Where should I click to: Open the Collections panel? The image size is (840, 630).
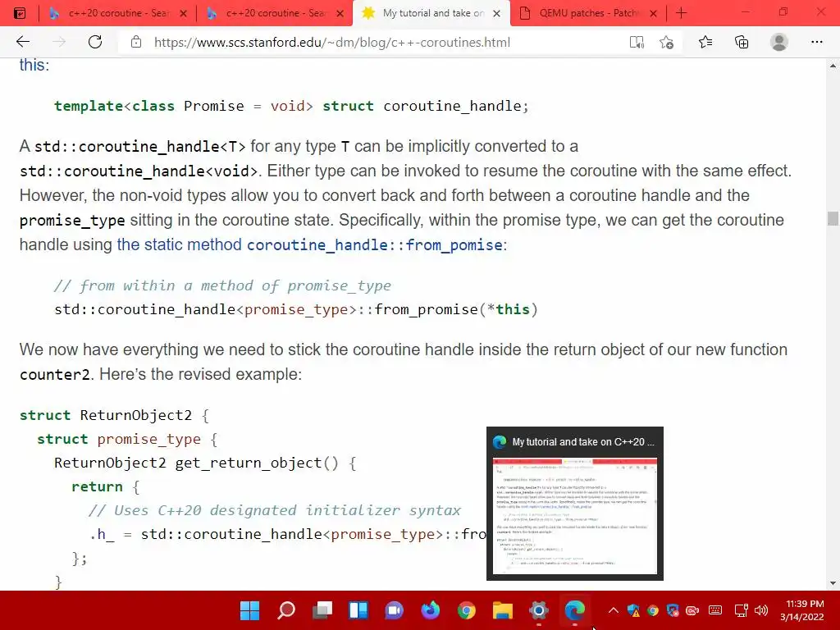(742, 42)
